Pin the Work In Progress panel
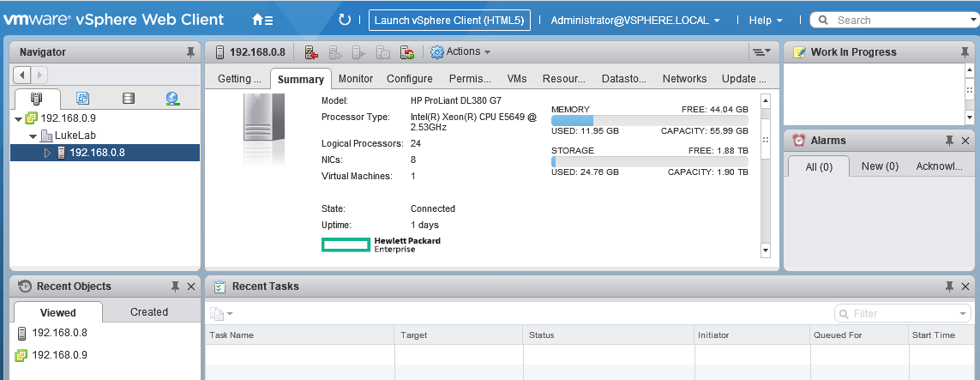The height and width of the screenshot is (380, 980). 965,52
